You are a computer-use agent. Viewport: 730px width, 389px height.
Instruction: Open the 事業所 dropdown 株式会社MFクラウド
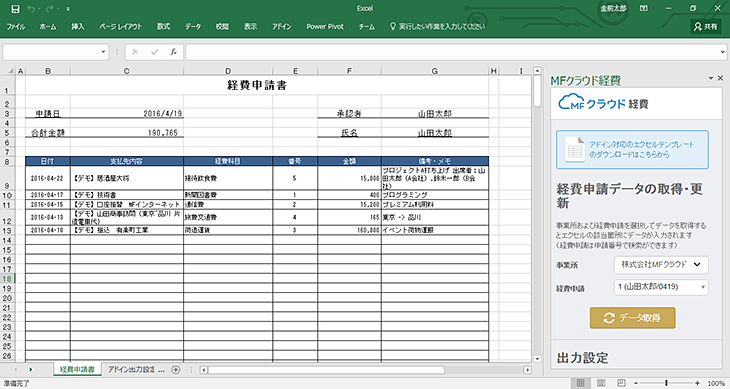[661, 265]
